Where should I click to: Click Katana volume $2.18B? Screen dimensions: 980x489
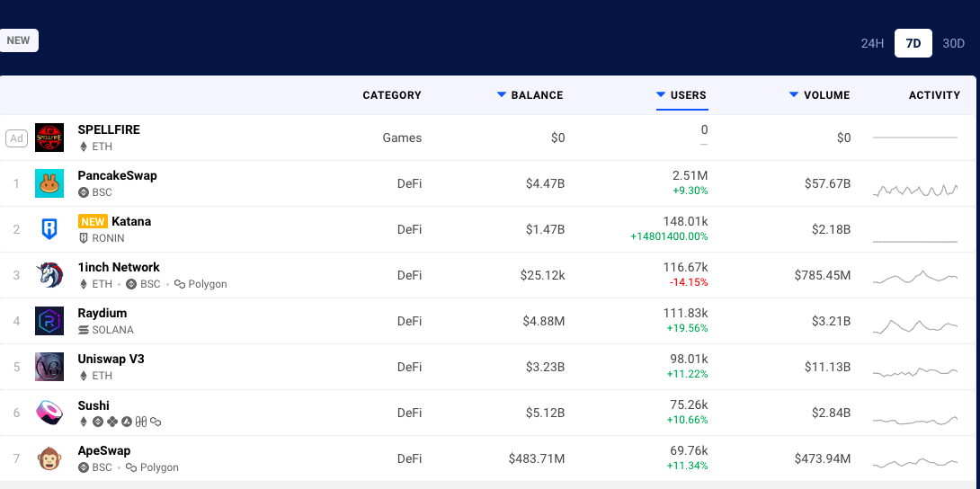[831, 229]
